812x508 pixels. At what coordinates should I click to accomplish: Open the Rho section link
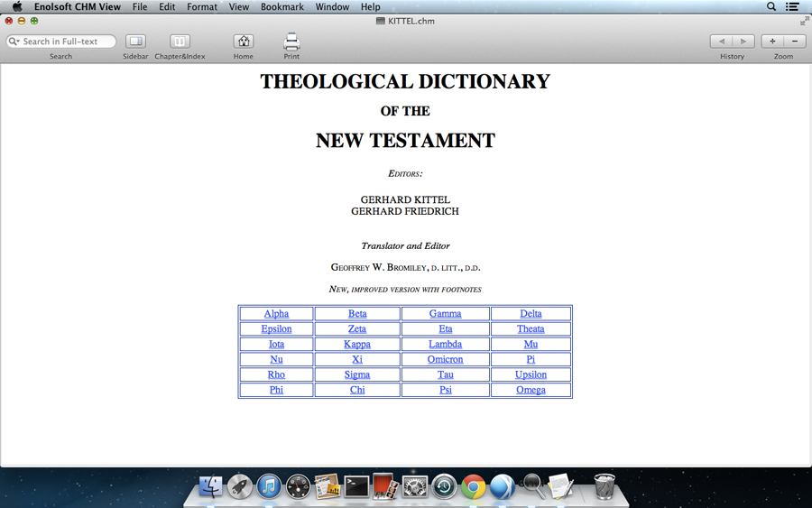[x=277, y=375]
